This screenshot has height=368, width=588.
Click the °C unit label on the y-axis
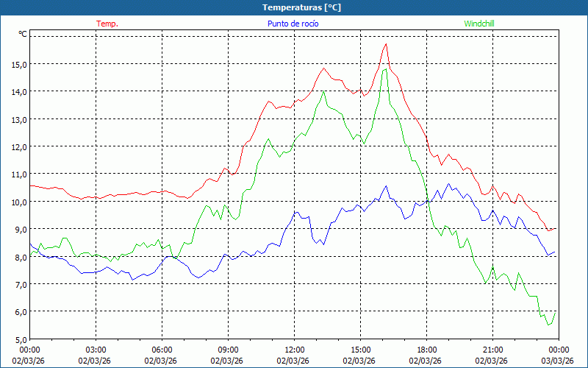pyautogui.click(x=23, y=34)
